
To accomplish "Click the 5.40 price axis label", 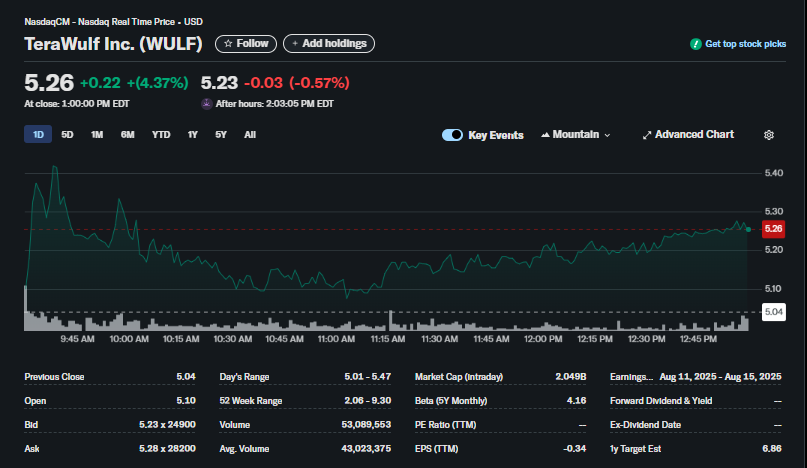I will tap(774, 174).
